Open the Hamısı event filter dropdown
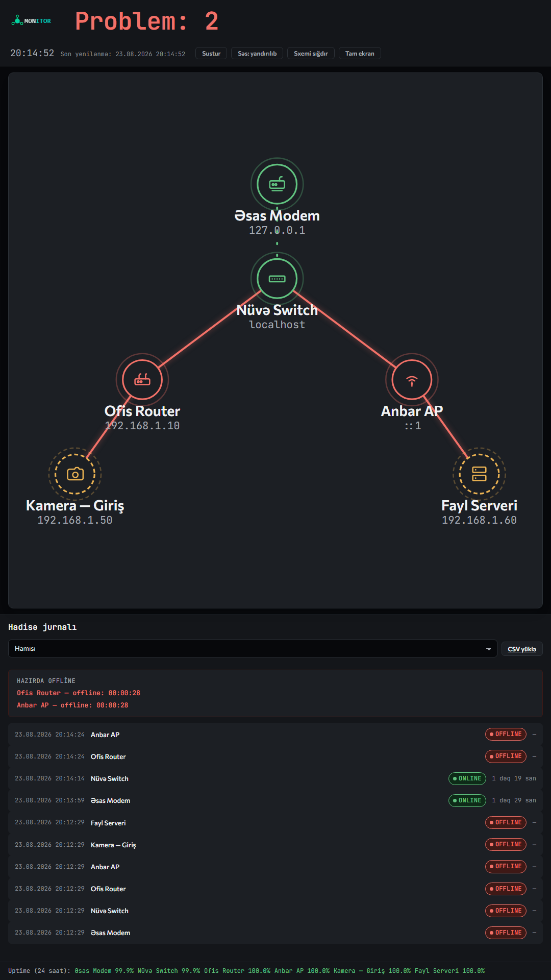551x980 pixels. [x=253, y=649]
